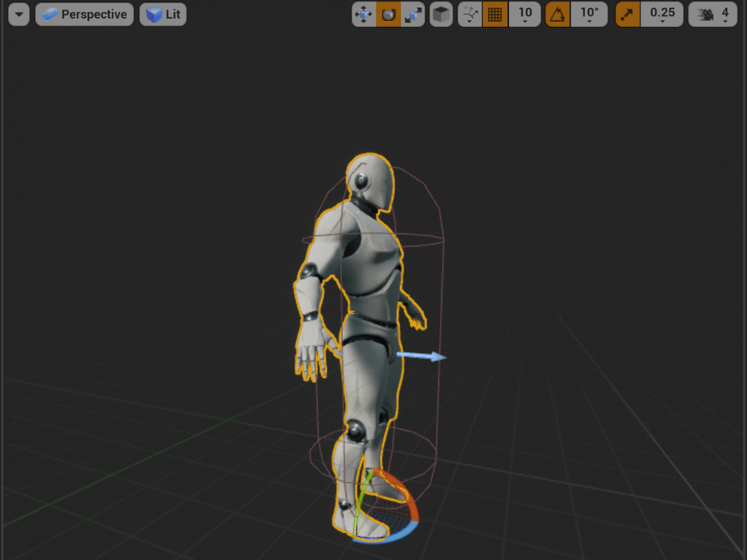Open rotation snap 10° dropdown
The width and height of the screenshot is (747, 560).
[x=589, y=15]
